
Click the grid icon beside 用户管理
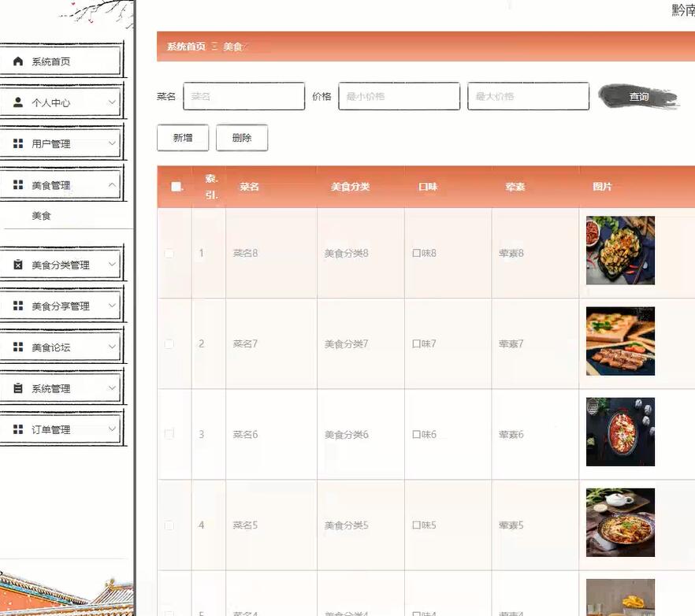click(18, 143)
